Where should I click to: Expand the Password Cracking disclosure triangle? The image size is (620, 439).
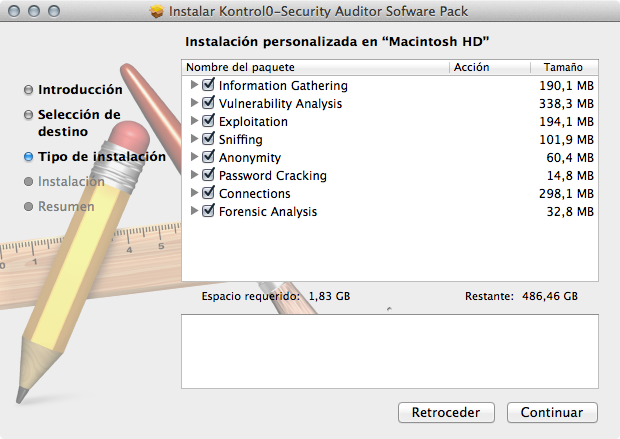point(194,175)
